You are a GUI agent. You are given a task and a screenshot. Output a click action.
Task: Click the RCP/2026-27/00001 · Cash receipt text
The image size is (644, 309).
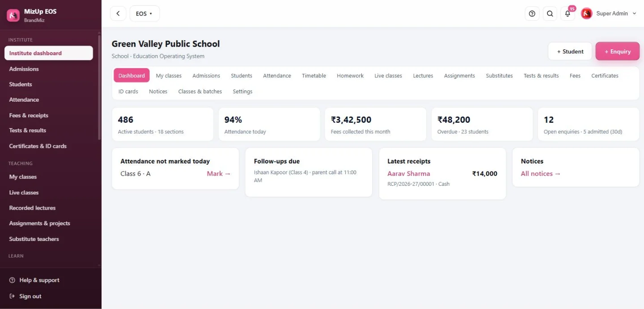(x=419, y=184)
